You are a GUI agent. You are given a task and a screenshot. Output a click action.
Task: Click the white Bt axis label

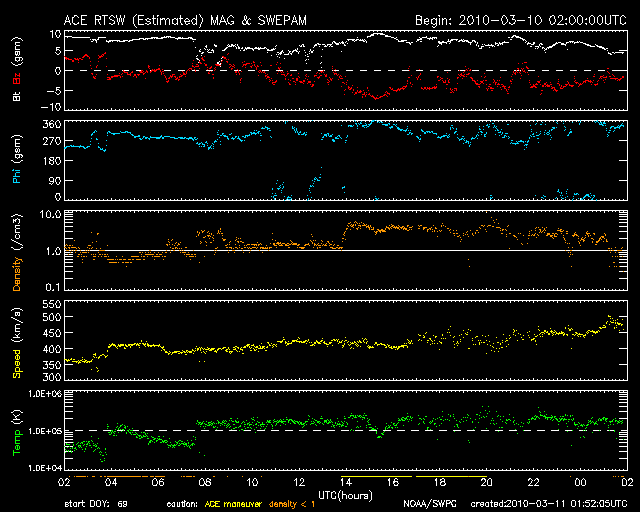coord(17,96)
